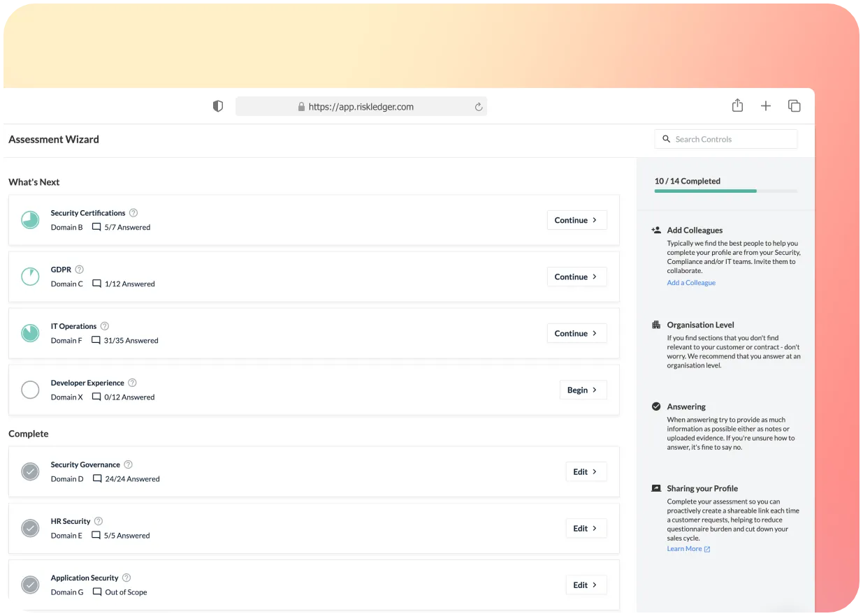Click the Security Certifications section title
The height and width of the screenshot is (616, 863).
[88, 213]
